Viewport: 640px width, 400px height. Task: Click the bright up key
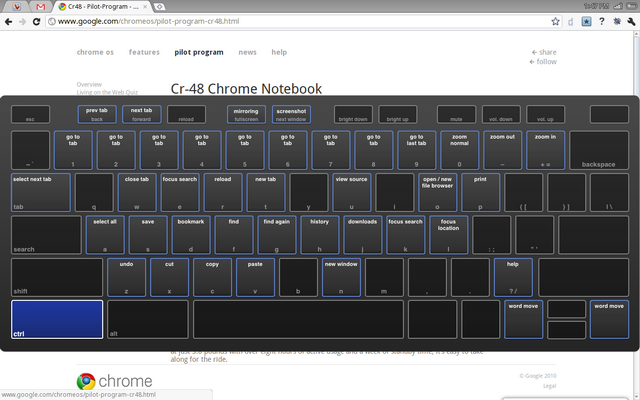pyautogui.click(x=398, y=114)
